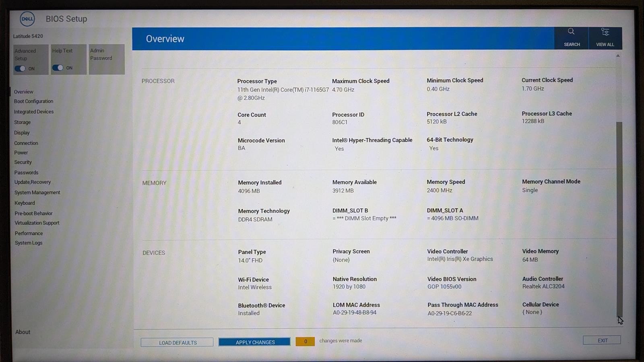Open the Search magnifier icon
Screen dimensions: 644x362
[571, 31]
